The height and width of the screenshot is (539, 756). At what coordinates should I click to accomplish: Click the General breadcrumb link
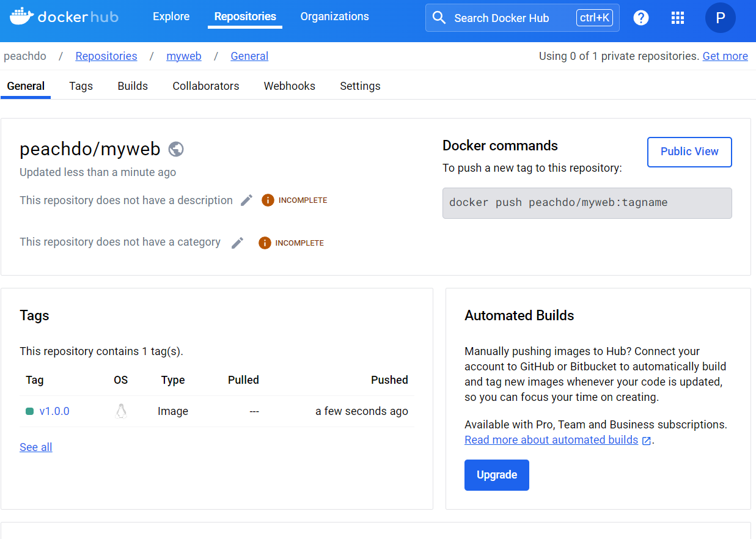[249, 56]
